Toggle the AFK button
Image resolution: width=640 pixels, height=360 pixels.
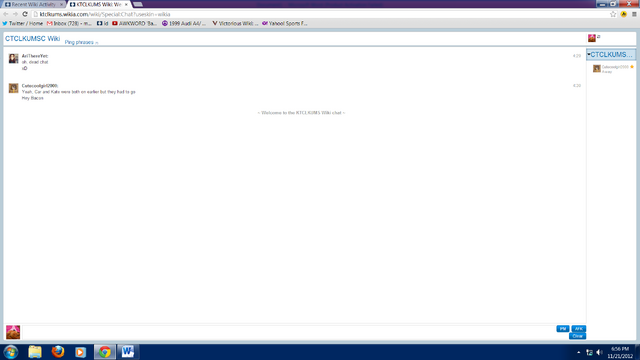[x=578, y=329]
